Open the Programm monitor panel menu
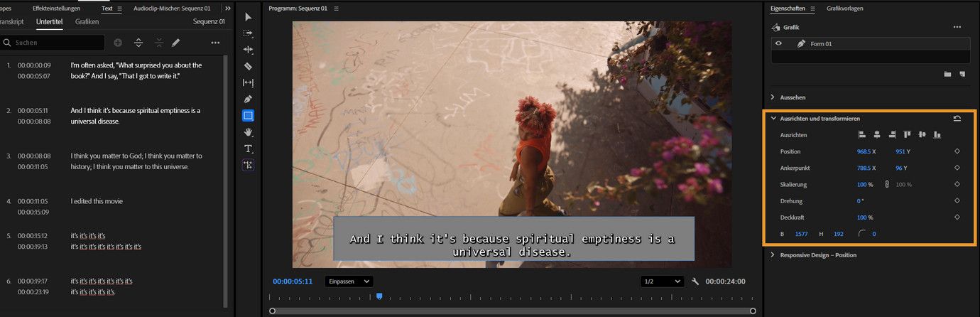The image size is (980, 317). point(336,9)
